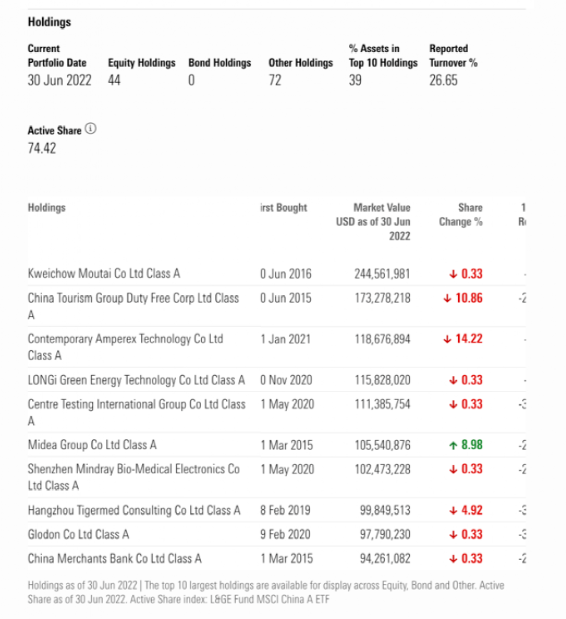Click the Reported Turnover value 26.65
Viewport: 566px width, 619px height.
443,80
